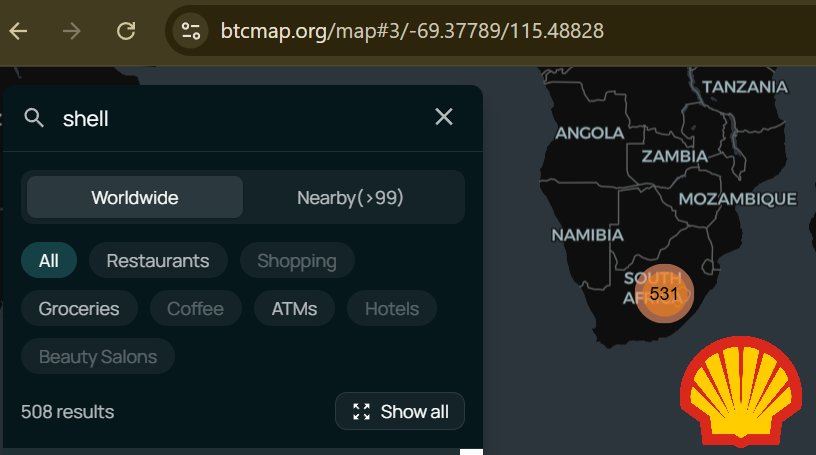
Task: Click into the shell search field
Action: (240, 118)
